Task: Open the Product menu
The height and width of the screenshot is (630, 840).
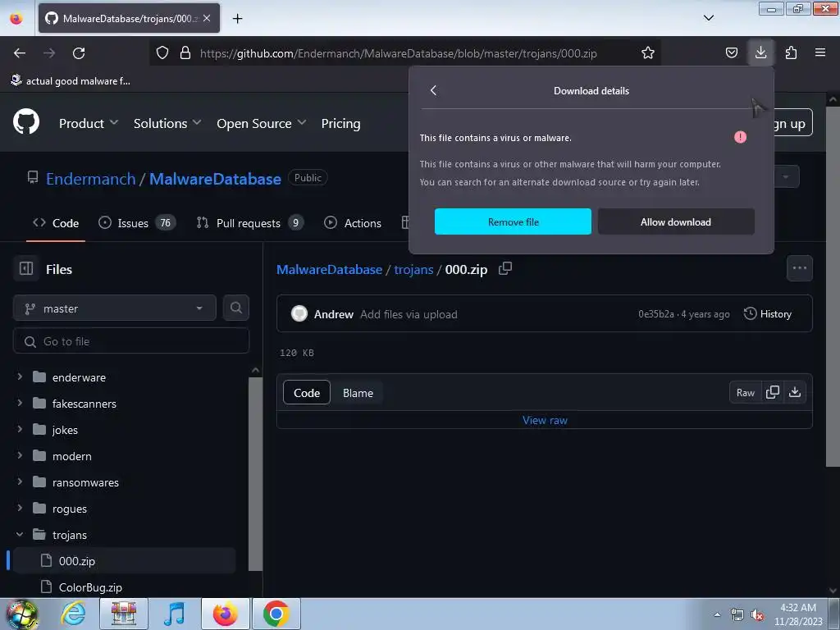Action: coord(89,123)
